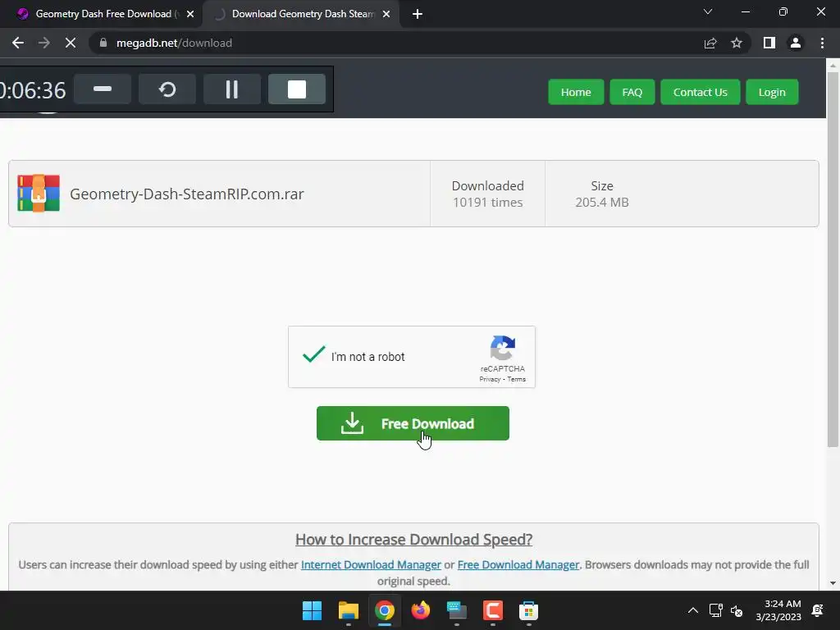Click the Free Download button
Image resolution: width=840 pixels, height=630 pixels.
coord(413,423)
